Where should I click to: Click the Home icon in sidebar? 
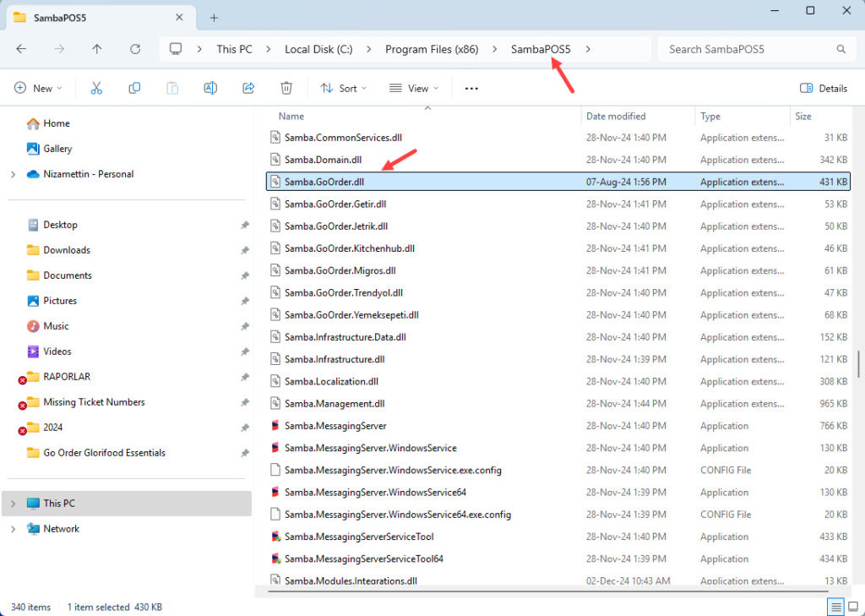point(33,123)
